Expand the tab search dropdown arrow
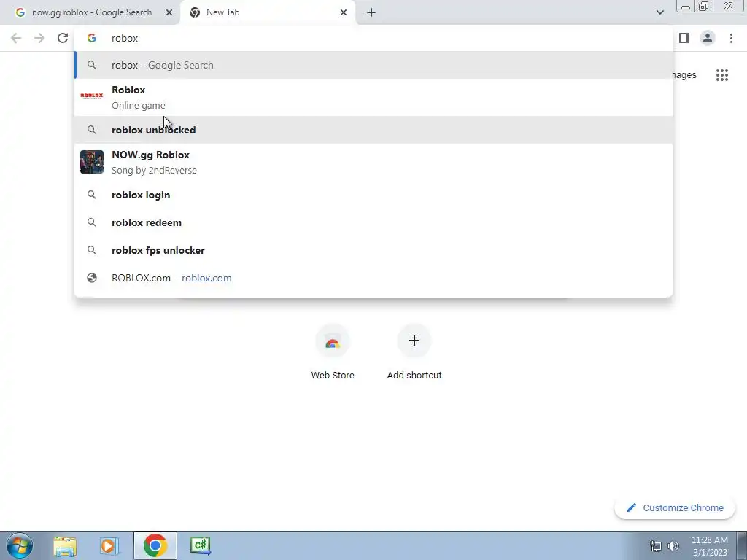This screenshot has height=560, width=747. (659, 12)
